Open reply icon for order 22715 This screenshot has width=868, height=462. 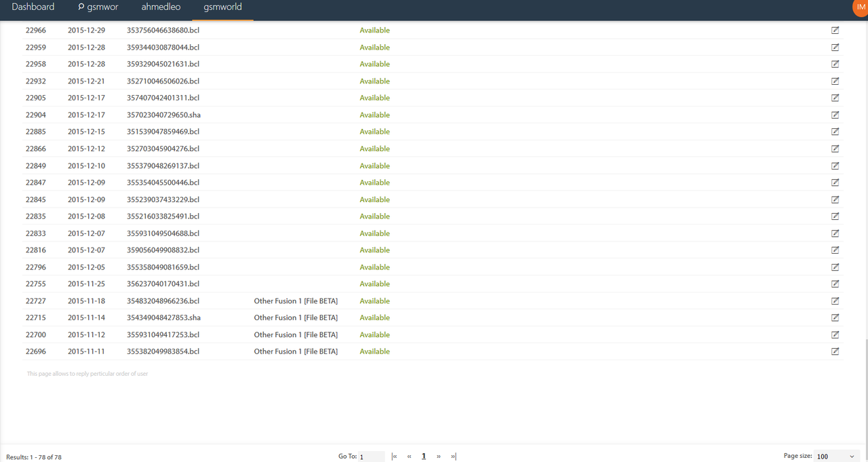(835, 317)
